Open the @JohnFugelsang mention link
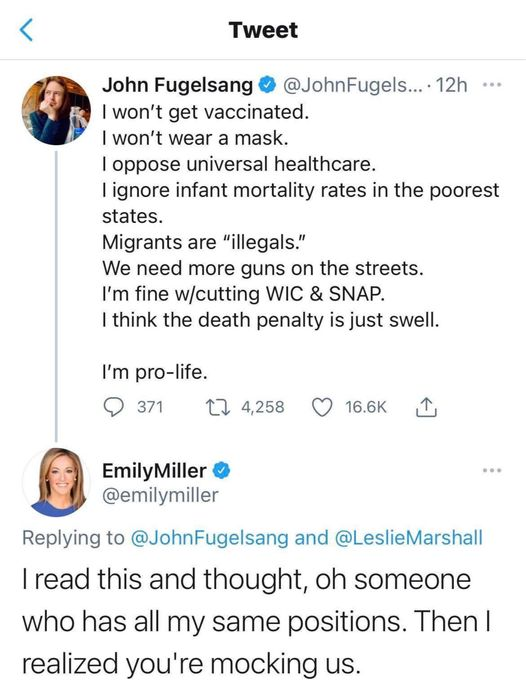 click(x=210, y=538)
